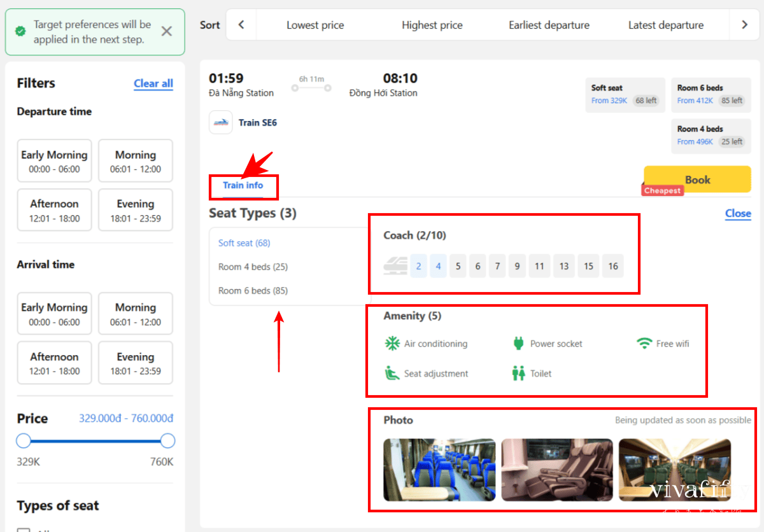
Task: Click the Cheapest badge label
Action: (662, 190)
